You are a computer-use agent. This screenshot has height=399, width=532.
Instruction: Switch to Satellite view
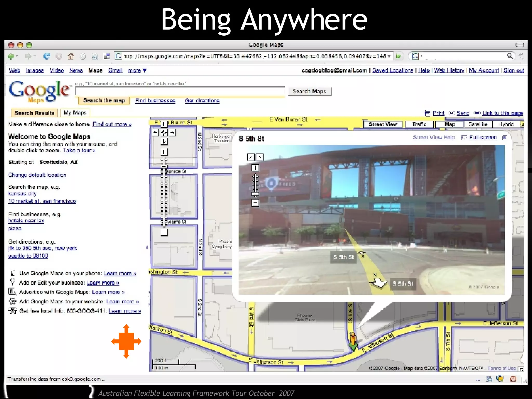coord(478,124)
